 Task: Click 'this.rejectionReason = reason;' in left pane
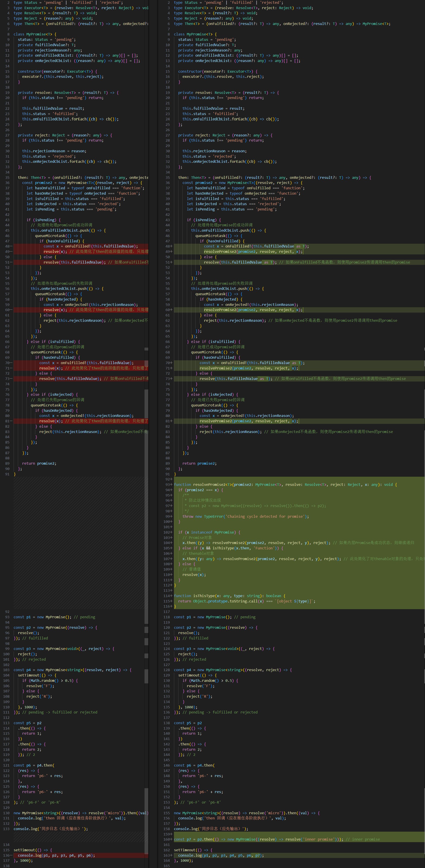point(54,151)
